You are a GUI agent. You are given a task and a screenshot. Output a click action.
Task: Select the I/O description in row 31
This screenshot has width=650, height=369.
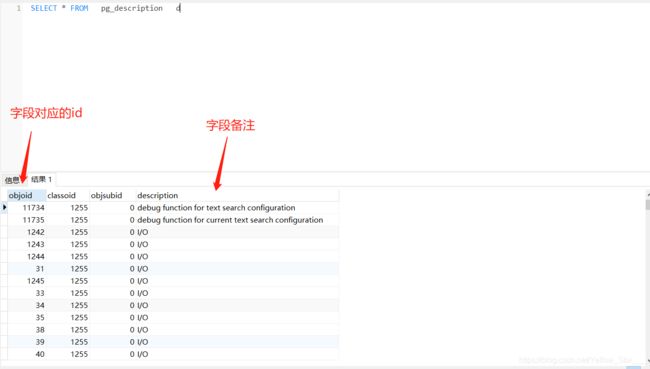tap(237, 269)
